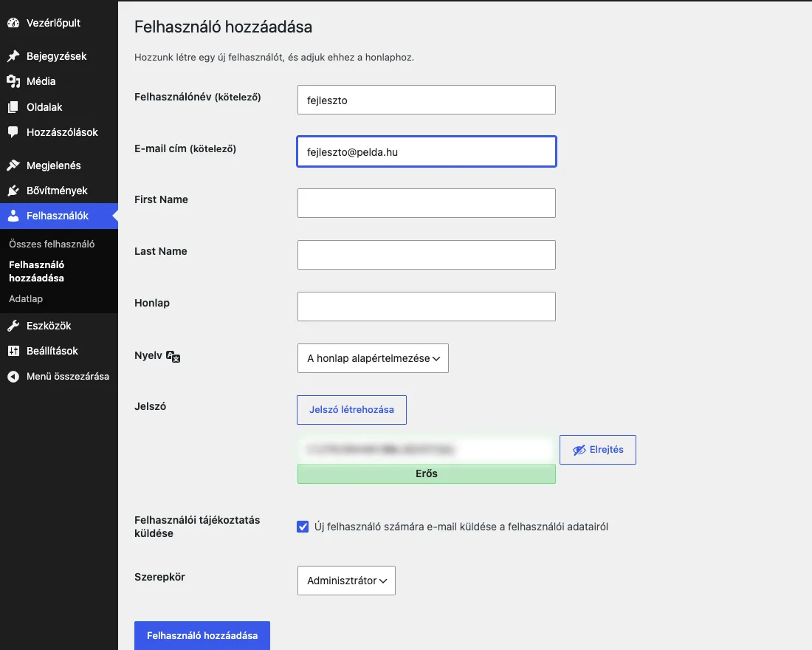Select the Felhasználók menu item
The image size is (812, 650).
tap(59, 216)
